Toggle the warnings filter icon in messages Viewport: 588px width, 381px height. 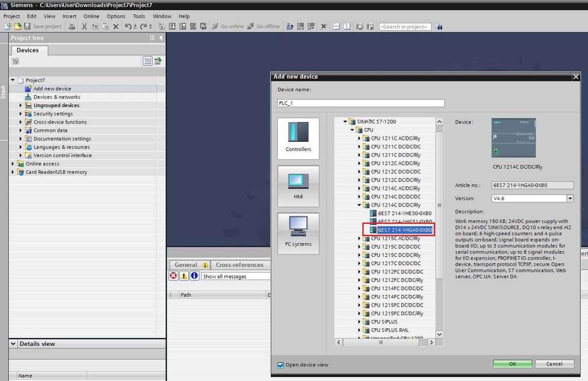click(184, 276)
